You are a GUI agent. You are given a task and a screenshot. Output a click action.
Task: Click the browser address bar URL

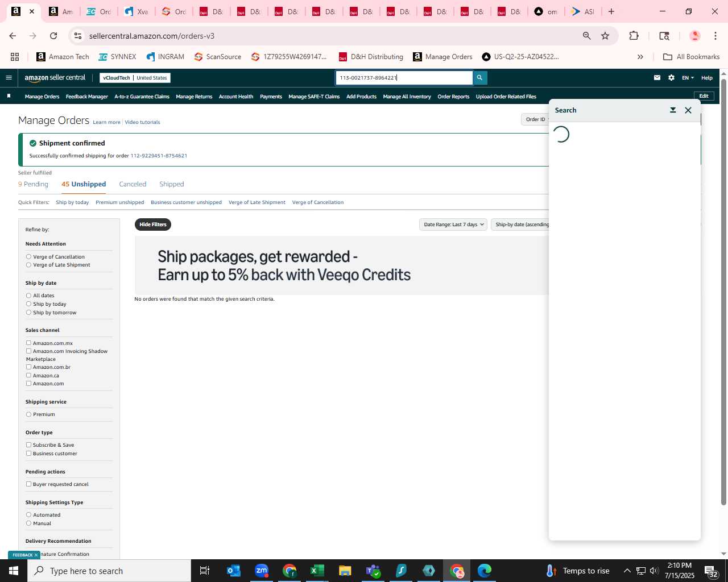point(152,36)
